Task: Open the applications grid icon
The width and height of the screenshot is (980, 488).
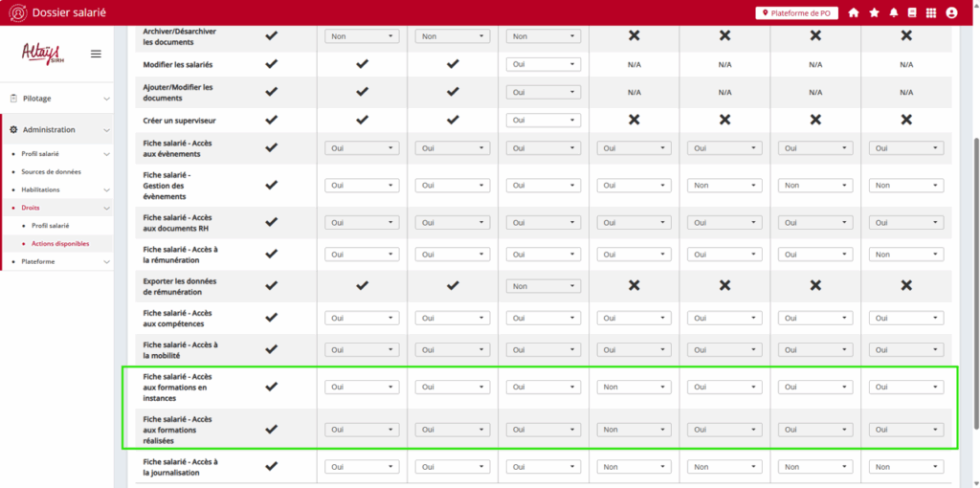Action: 931,12
